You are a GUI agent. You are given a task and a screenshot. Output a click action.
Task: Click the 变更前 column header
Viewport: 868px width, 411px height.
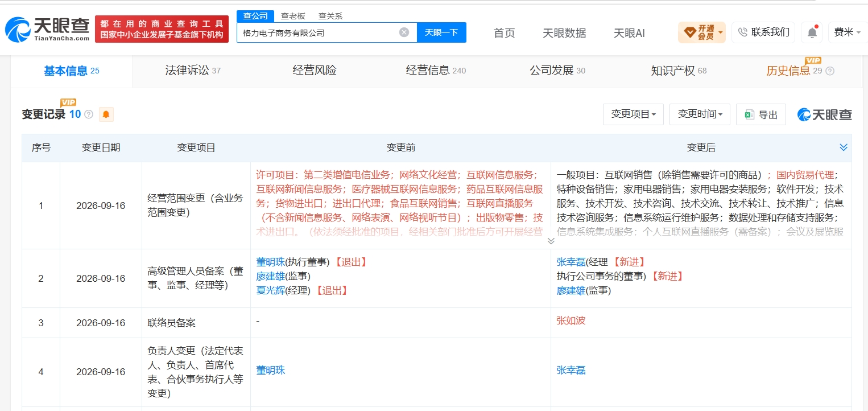(400, 147)
